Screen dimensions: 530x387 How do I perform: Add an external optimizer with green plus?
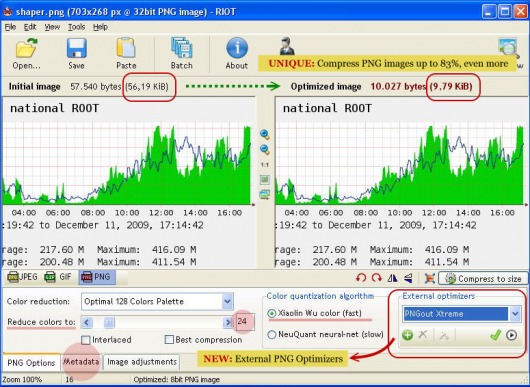pyautogui.click(x=408, y=335)
